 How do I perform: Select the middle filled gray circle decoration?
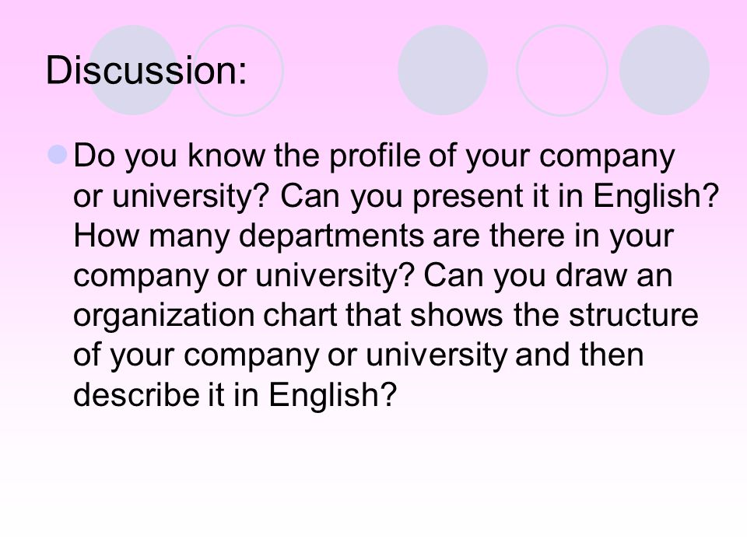[443, 70]
